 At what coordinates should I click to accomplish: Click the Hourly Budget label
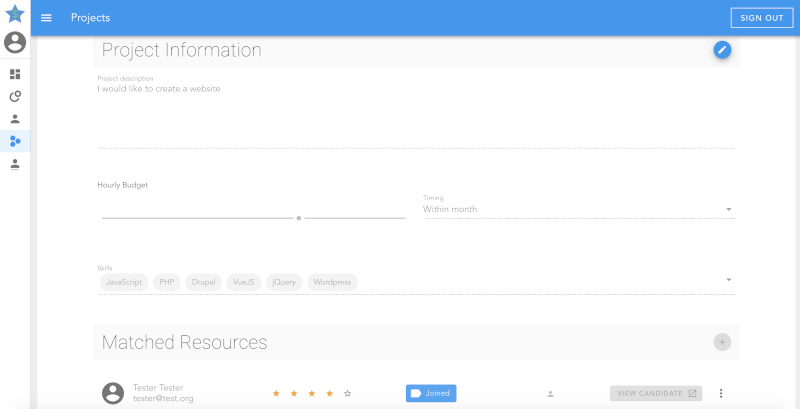click(x=122, y=185)
